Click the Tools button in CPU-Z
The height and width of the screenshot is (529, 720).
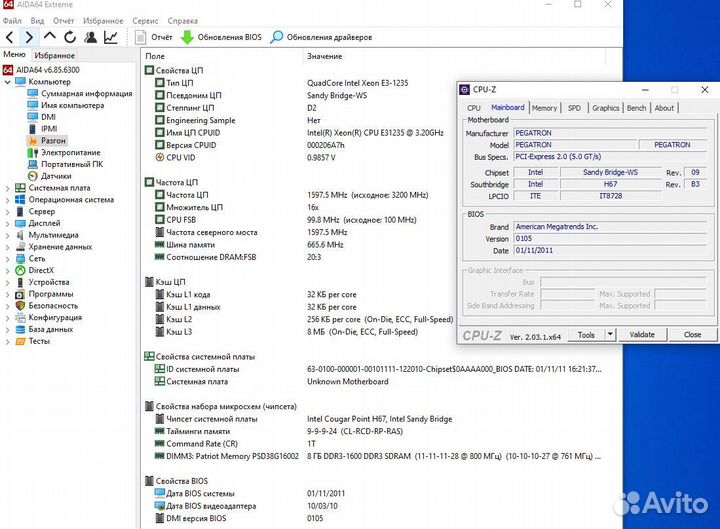[x=586, y=335]
